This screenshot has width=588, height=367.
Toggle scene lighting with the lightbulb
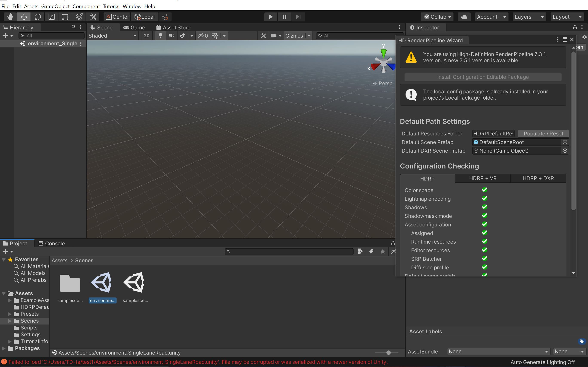coord(160,35)
